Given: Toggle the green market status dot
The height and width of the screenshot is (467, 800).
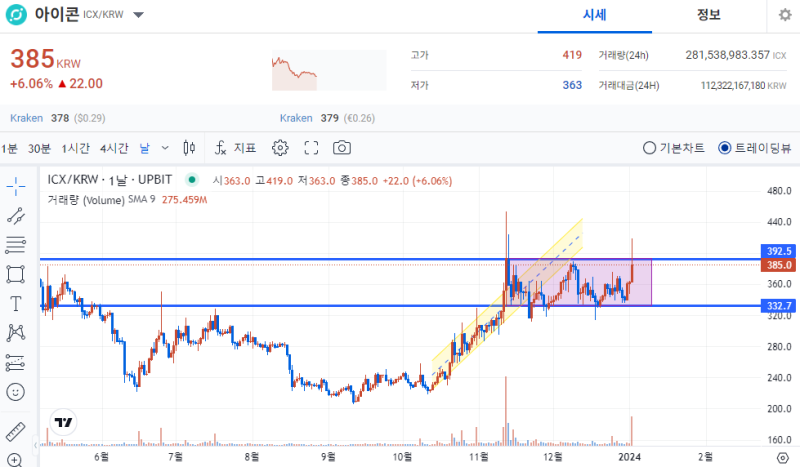Looking at the screenshot, I should click(x=192, y=180).
